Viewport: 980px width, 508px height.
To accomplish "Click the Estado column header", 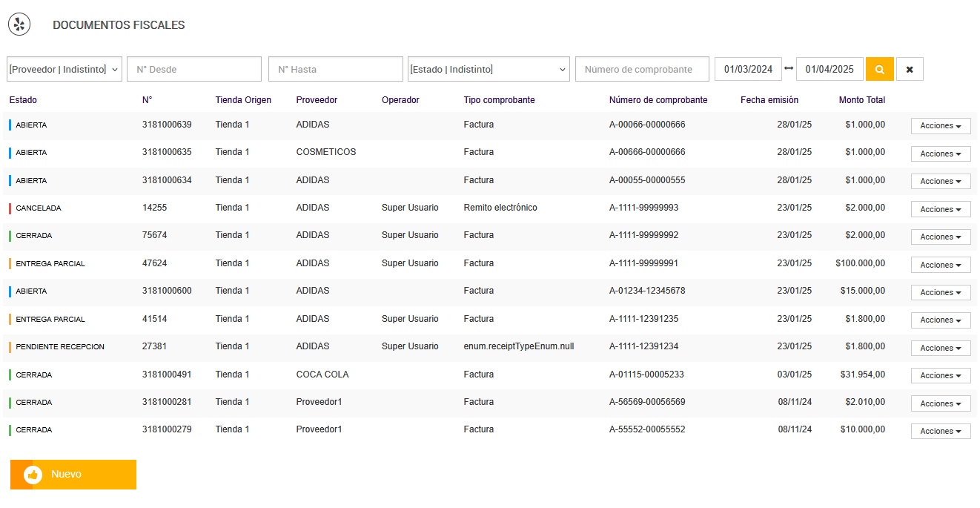I will coord(23,100).
